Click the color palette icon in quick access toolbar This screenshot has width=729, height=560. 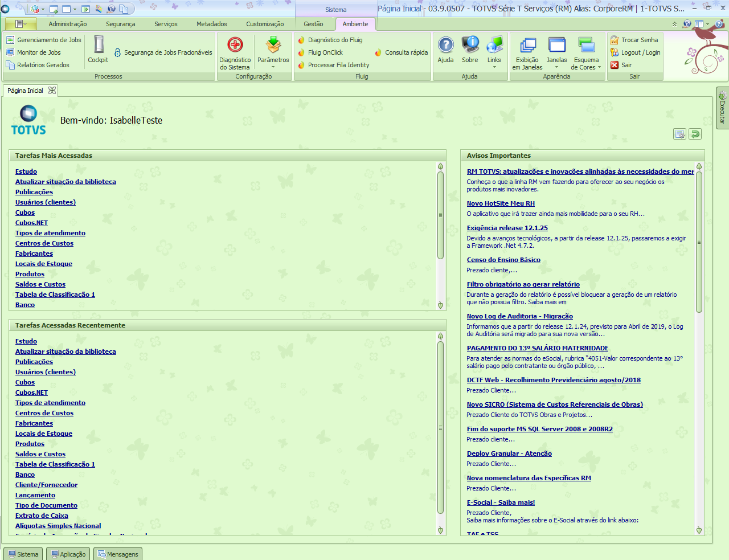(x=99, y=9)
